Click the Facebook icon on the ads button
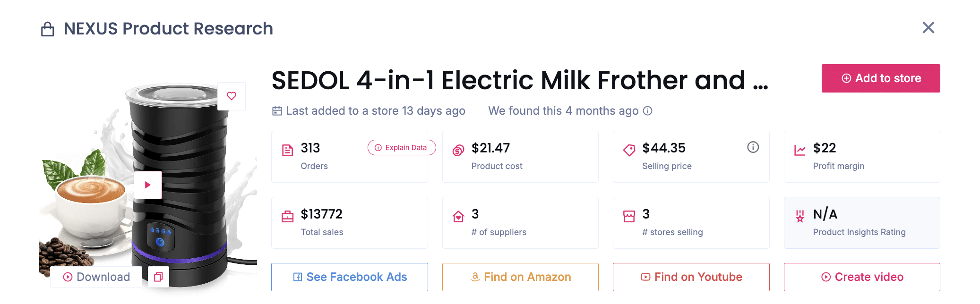The image size is (980, 304). [297, 277]
